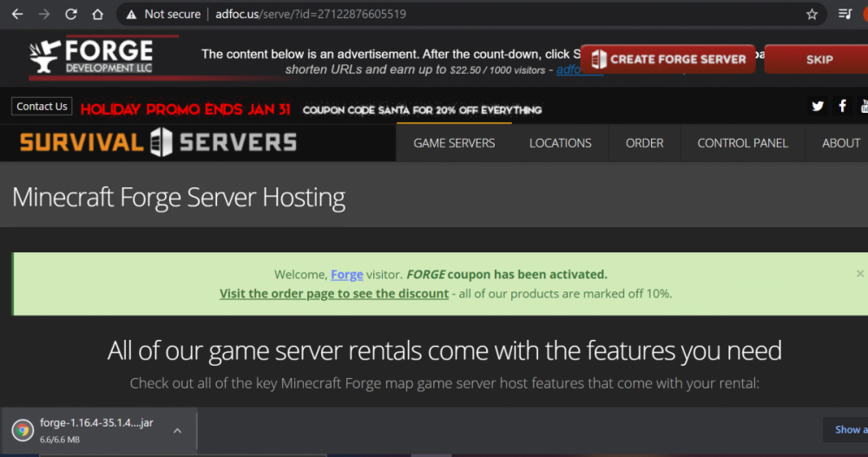This screenshot has height=457, width=868.
Task: Go back to the previous page
Action: pyautogui.click(x=17, y=14)
